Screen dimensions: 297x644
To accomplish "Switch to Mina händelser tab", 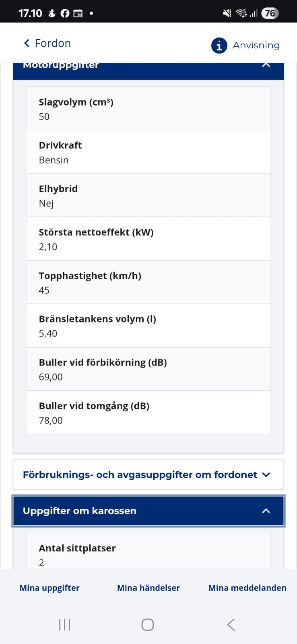I will pyautogui.click(x=148, y=588).
